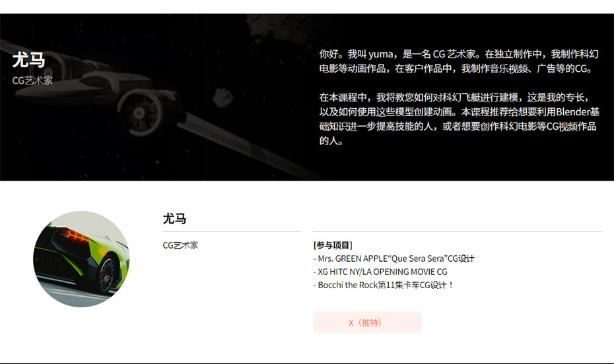The height and width of the screenshot is (364, 614).
Task: Click the text 广告等的CG in the first paragraph
Action: click(x=563, y=69)
